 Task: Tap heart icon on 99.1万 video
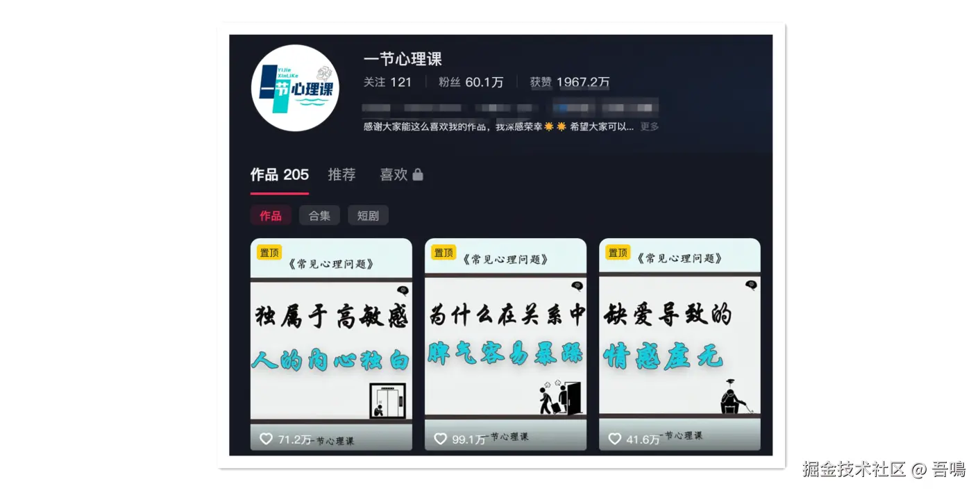tap(440, 439)
